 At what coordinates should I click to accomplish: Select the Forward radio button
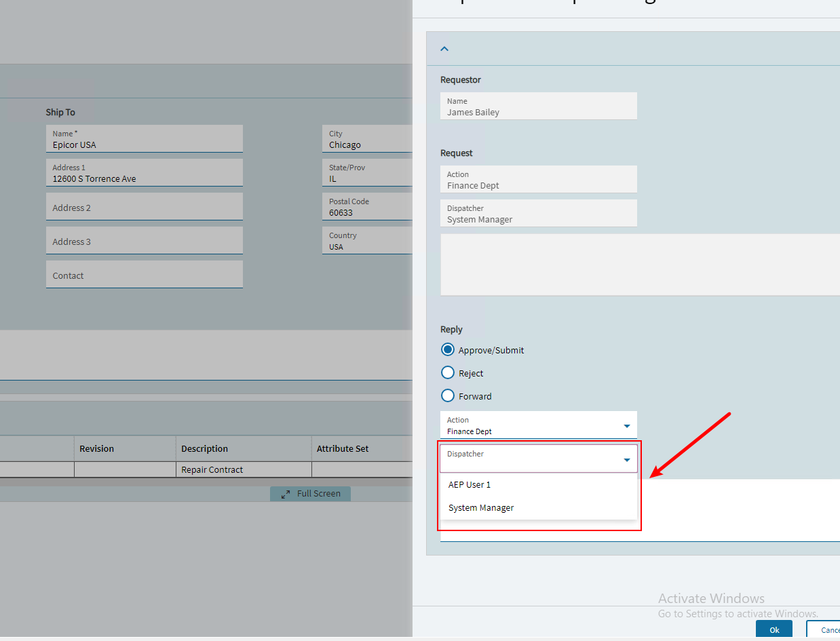(448, 396)
